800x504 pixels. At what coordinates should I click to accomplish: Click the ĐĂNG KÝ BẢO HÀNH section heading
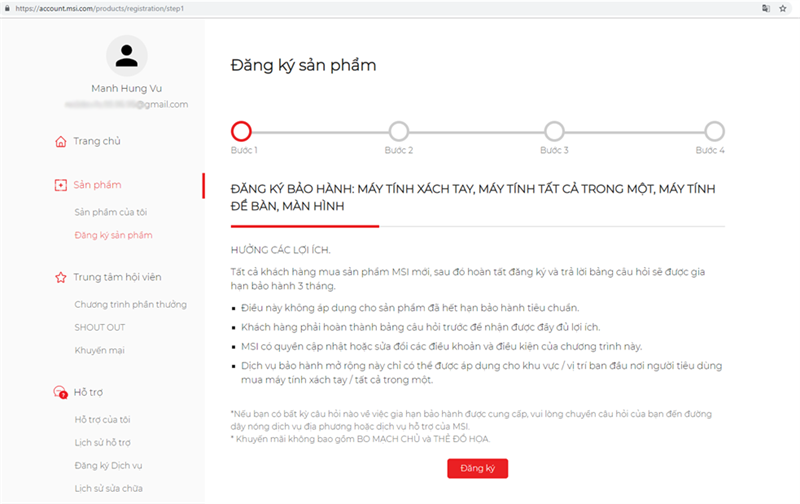click(473, 197)
